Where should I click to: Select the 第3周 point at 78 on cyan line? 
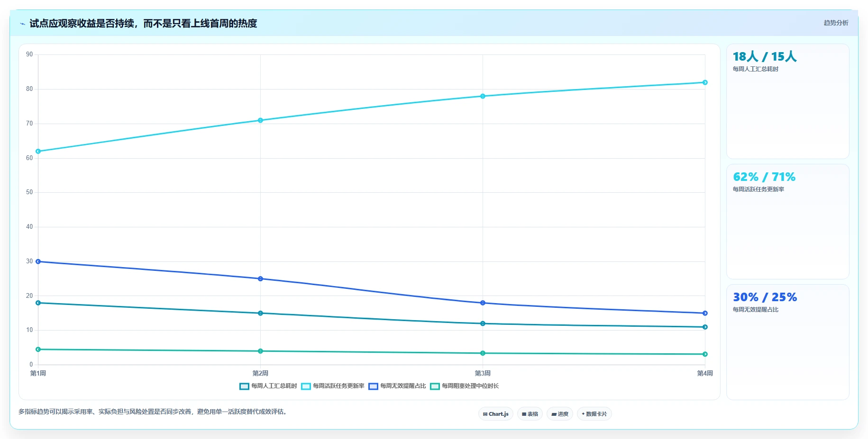coord(483,96)
